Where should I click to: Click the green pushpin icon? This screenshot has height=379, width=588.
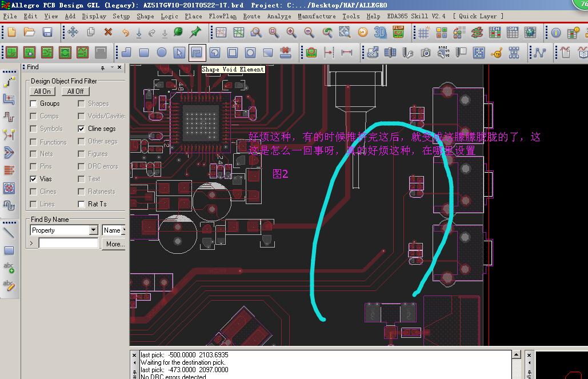coord(195,33)
